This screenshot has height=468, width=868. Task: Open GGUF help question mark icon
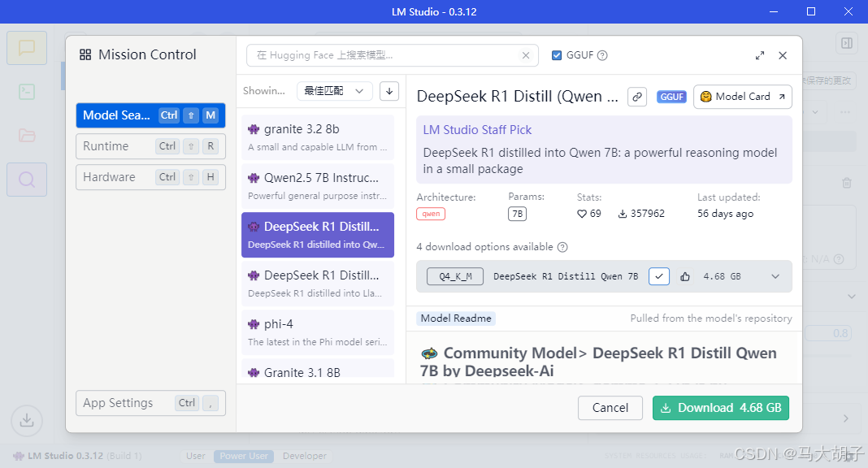(x=602, y=55)
